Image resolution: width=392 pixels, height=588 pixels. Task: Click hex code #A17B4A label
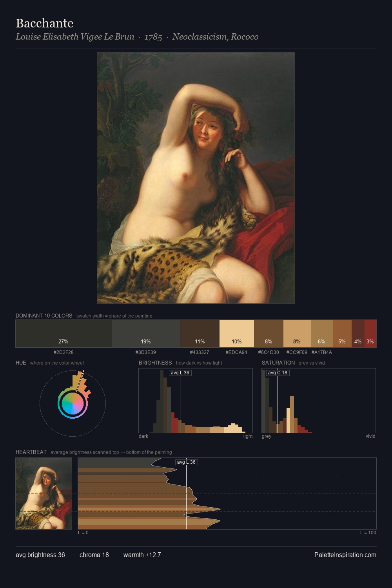322,352
